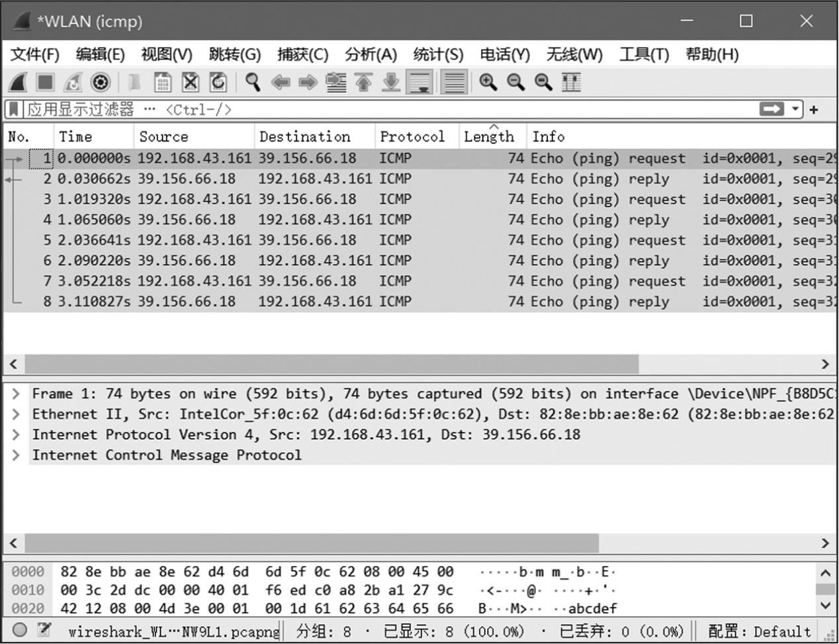
Task: Open the 无线(W) menu
Action: (x=574, y=54)
